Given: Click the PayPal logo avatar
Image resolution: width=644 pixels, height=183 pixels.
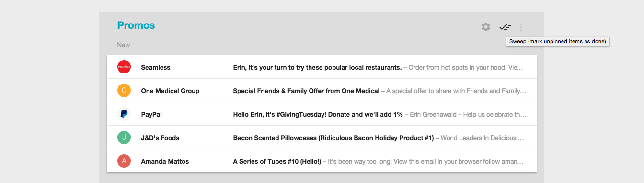Looking at the screenshot, I should [124, 114].
